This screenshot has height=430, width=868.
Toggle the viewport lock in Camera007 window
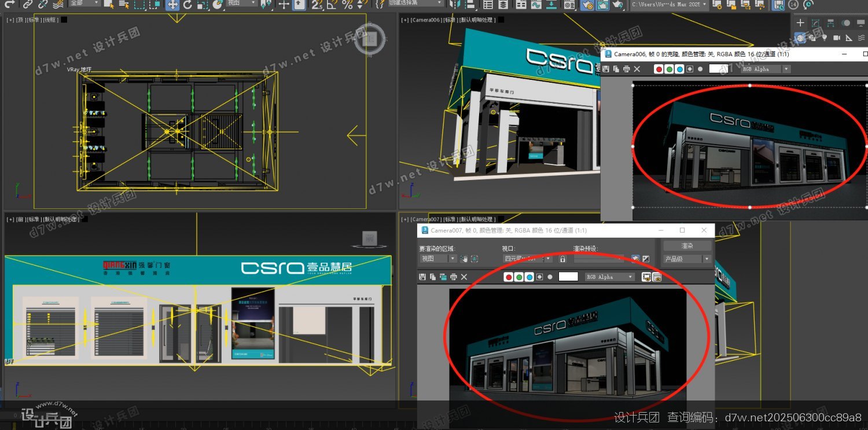[x=562, y=259]
